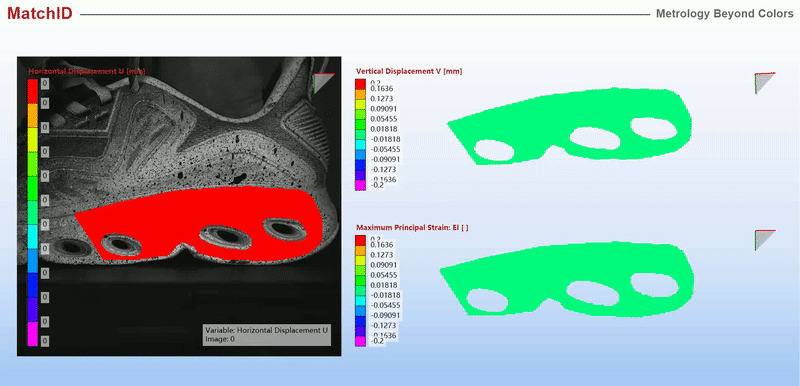The image size is (800, 386).
Task: Click 0.05455 value in Vertical Displacement legend
Action: tap(384, 119)
